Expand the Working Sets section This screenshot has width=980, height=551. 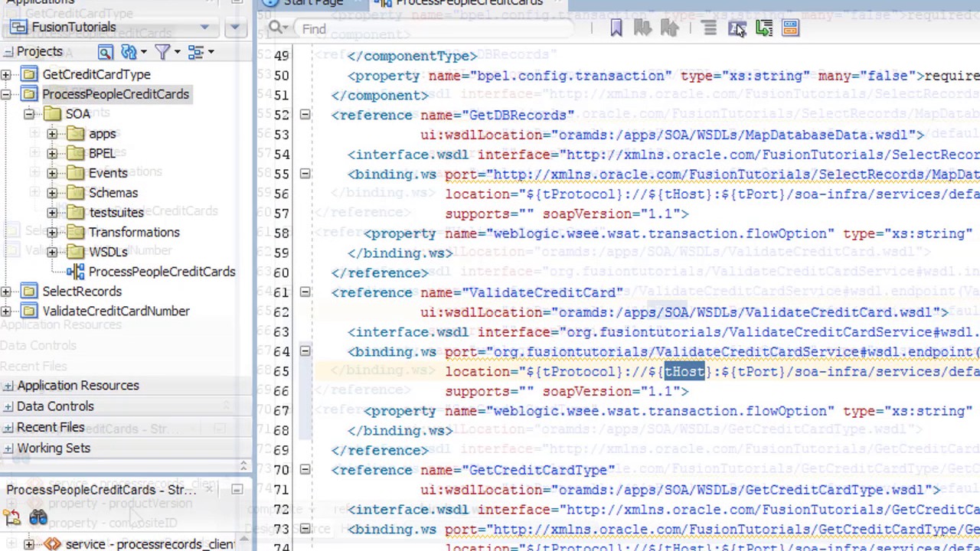[x=8, y=448]
